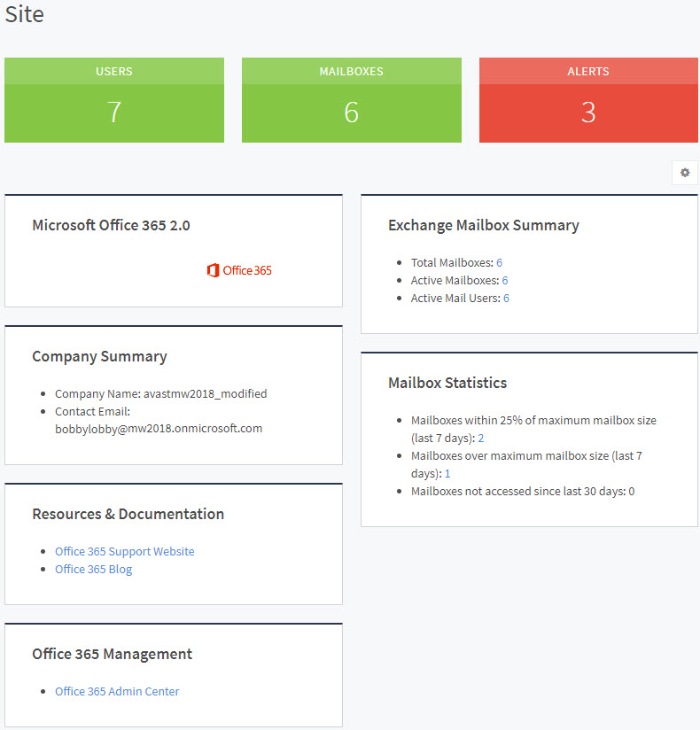This screenshot has width=700, height=730.
Task: Open mailboxes over maximum size count
Action: pos(447,473)
